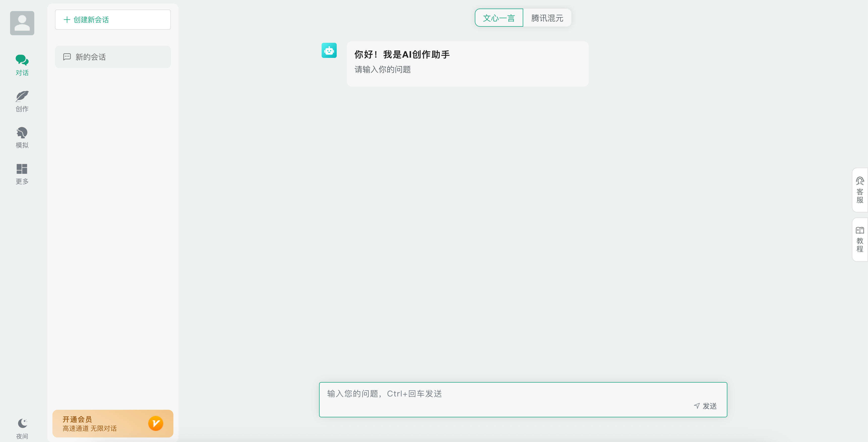Viewport: 868px width, 442px height.
Task: Switch to the 文心一言 model
Action: [499, 18]
